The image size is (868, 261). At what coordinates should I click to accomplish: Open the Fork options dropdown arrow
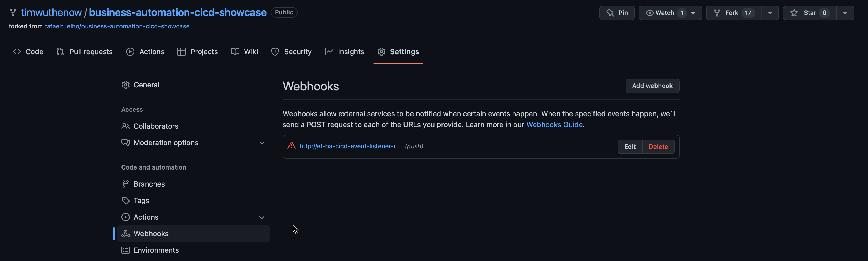(770, 13)
